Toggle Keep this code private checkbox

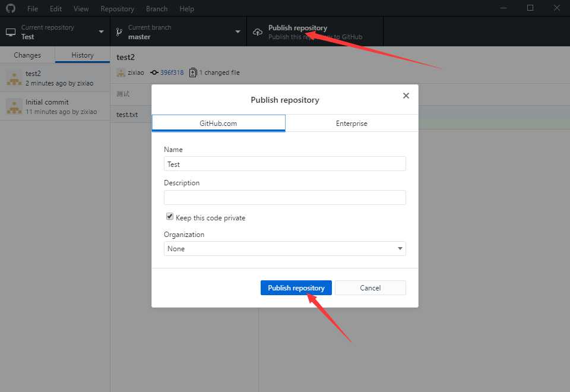coord(169,217)
